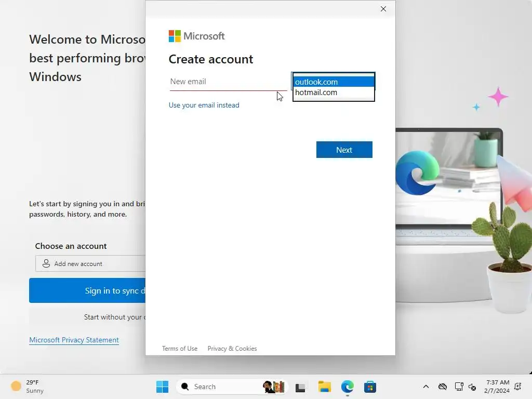The image size is (532, 399).
Task: Click the Next button
Action: [344, 150]
